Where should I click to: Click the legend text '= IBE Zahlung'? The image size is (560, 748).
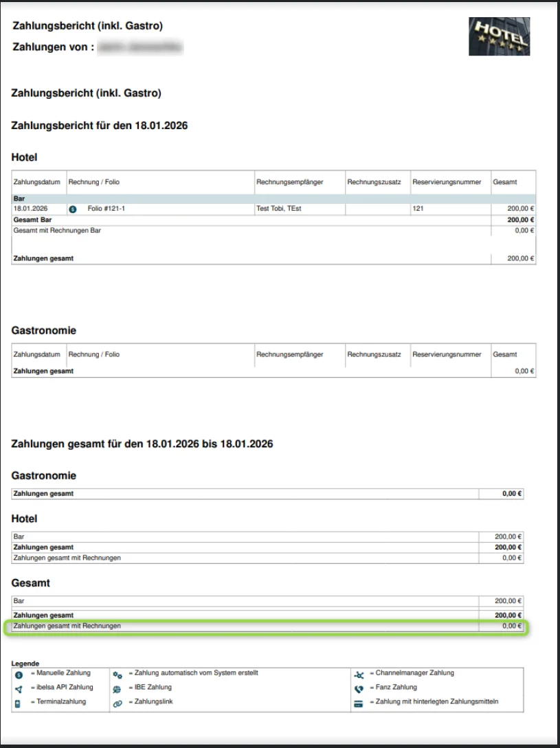(x=150, y=688)
